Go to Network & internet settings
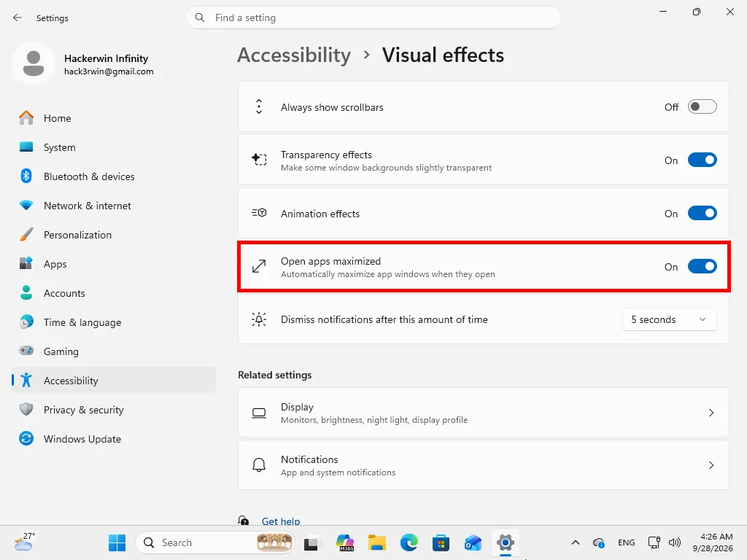This screenshot has height=560, width=747. [113, 205]
